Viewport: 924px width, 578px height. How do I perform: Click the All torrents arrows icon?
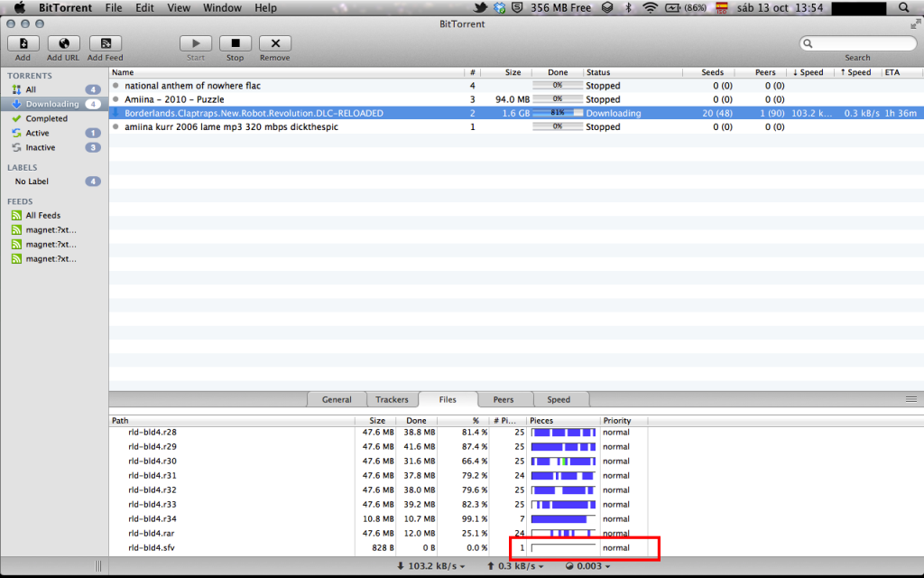pos(16,89)
